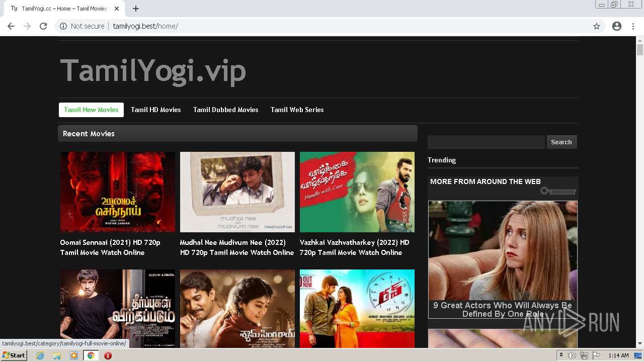Open Mudhal Nee Mudivum Nee (2022) title link
The height and width of the screenshot is (362, 644).
tap(237, 247)
